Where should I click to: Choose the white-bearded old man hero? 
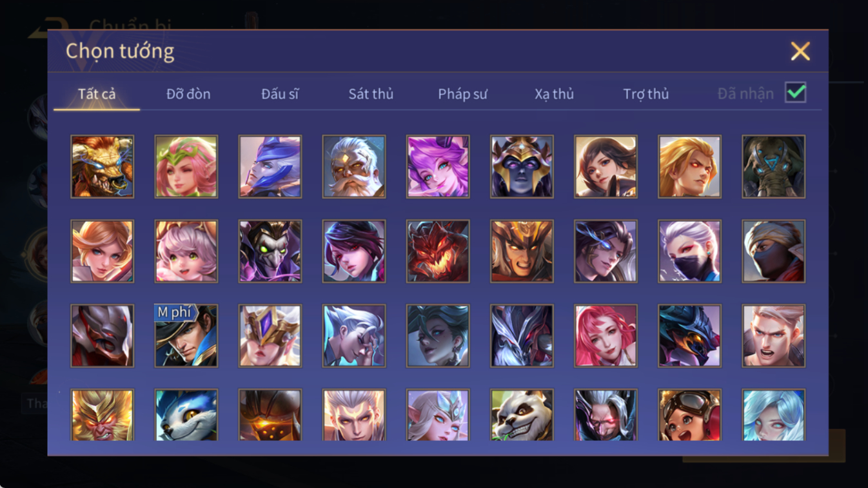(x=354, y=166)
